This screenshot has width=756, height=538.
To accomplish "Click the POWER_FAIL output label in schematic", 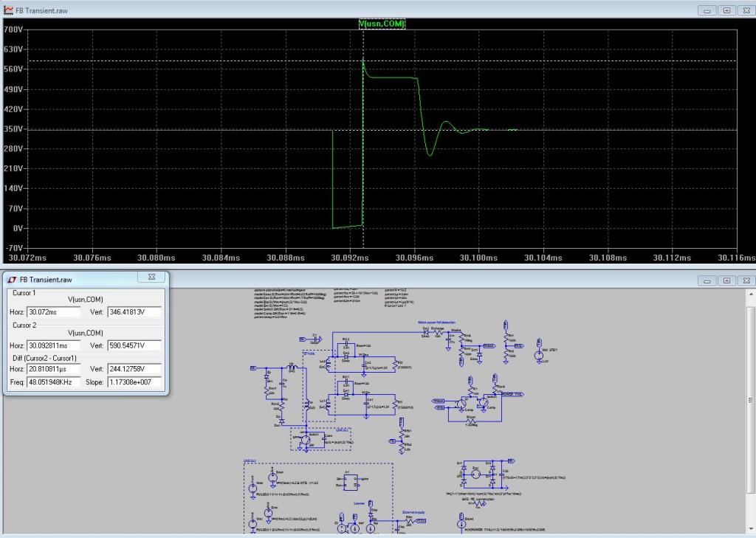I will (512, 394).
